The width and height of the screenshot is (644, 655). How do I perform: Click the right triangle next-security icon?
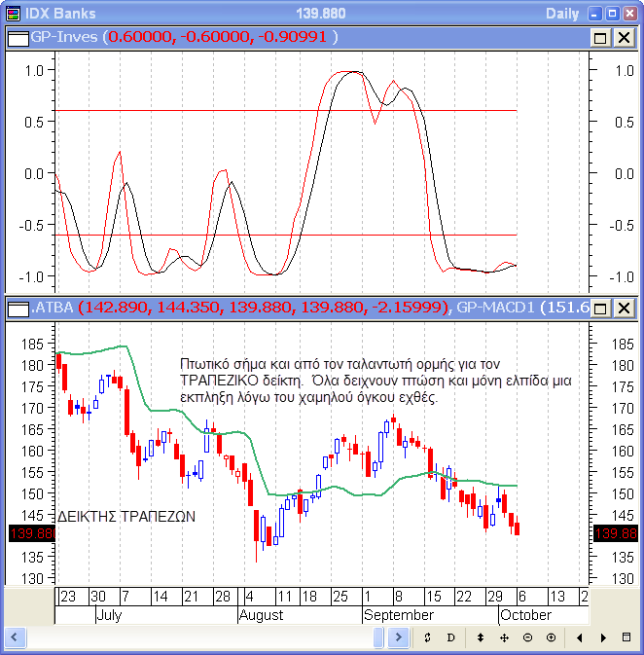603,637
